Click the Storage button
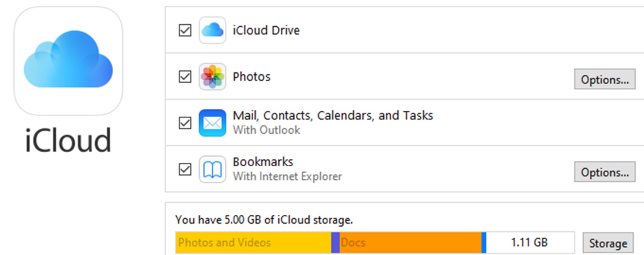Image resolution: width=644 pixels, height=255 pixels. coord(607,243)
